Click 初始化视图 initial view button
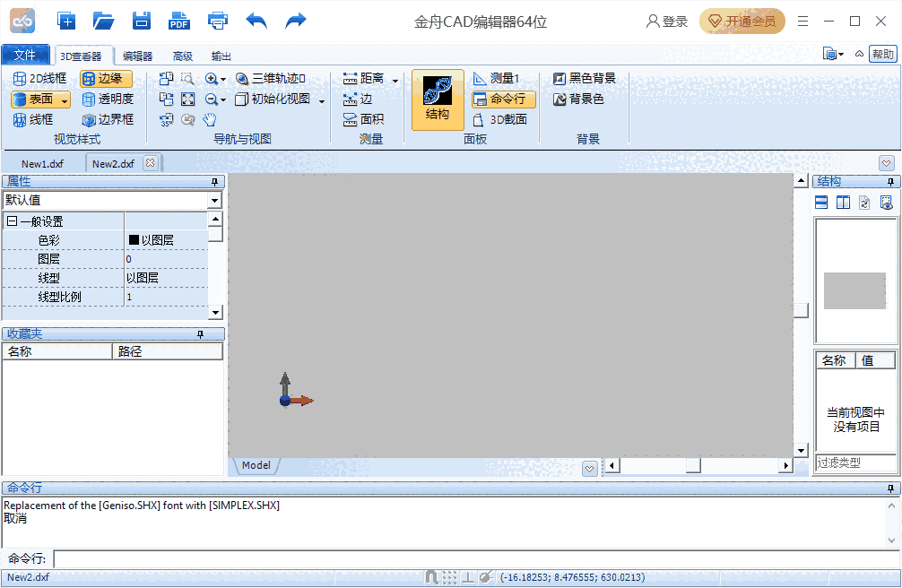The height and width of the screenshot is (588, 902). pyautogui.click(x=273, y=99)
